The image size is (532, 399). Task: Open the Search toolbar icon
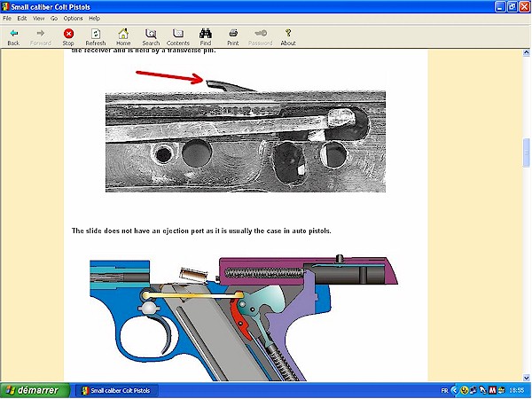coord(151,36)
